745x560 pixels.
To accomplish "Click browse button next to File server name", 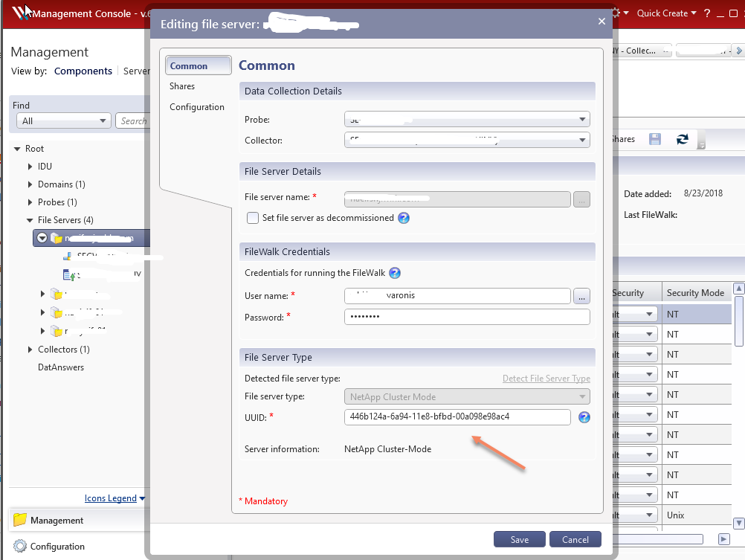I will pyautogui.click(x=581, y=199).
